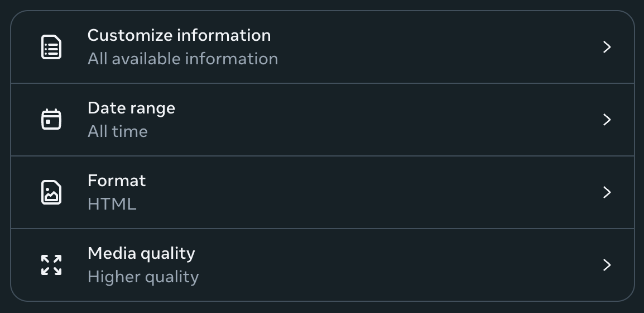Click the calendar icon next to Date range
644x313 pixels.
(x=51, y=120)
